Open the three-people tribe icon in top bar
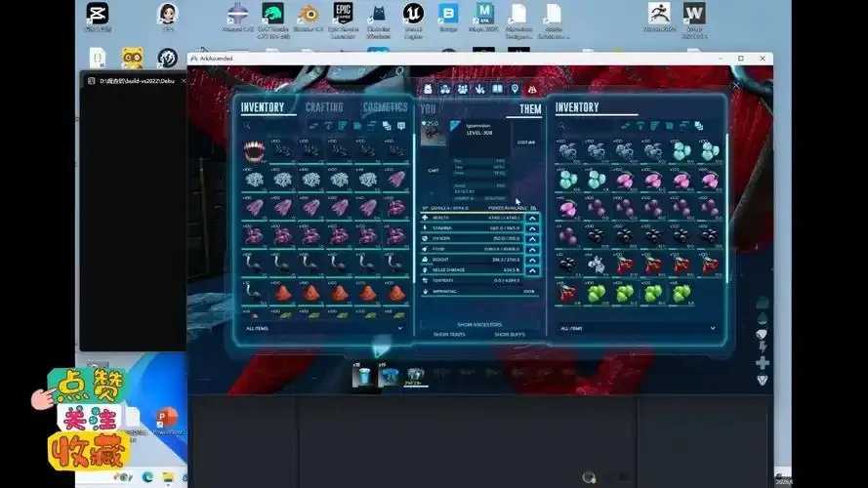Viewport: 868px width, 488px height. click(462, 89)
